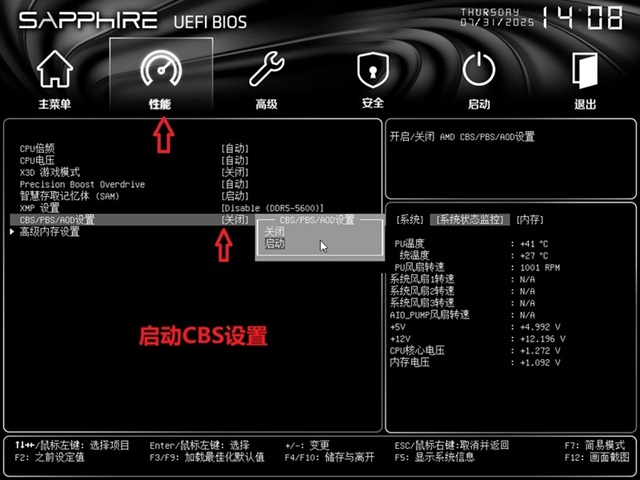This screenshot has height=480, width=640.
Task: Open the CPU电压 [自动] value dropdown
Action: (235, 160)
